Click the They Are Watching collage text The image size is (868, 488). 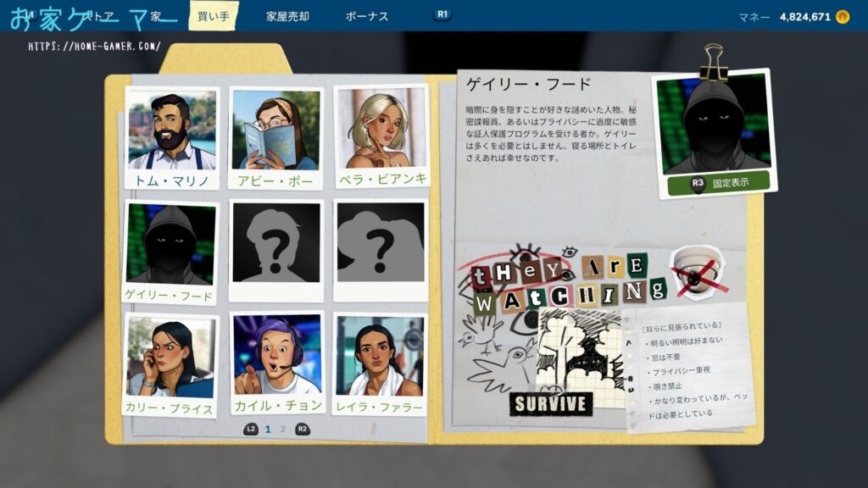click(x=569, y=286)
